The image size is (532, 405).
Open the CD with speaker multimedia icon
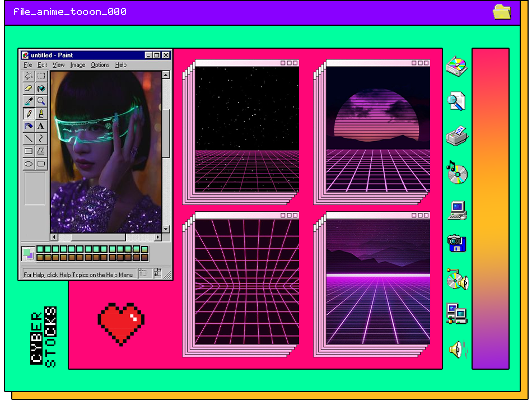click(x=458, y=280)
